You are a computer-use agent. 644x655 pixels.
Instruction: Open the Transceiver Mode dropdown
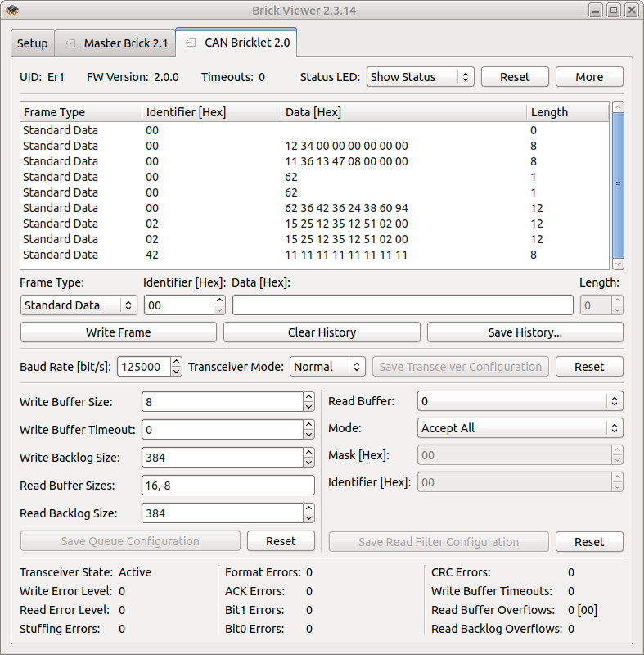(x=327, y=367)
